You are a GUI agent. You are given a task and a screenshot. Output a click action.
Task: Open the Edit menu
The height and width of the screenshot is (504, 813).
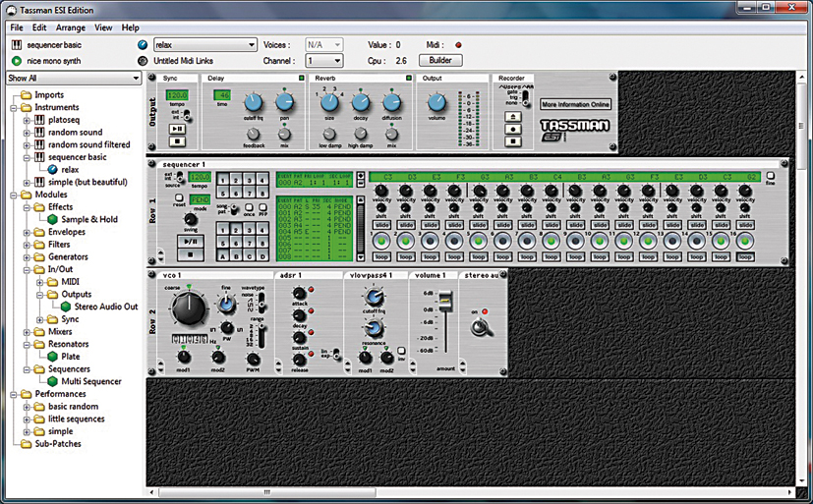(x=39, y=28)
